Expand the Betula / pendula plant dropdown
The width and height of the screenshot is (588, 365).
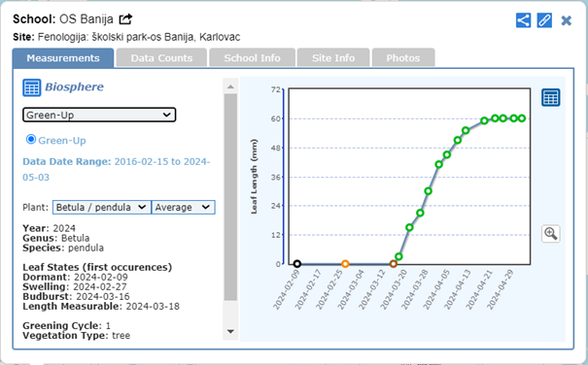102,207
